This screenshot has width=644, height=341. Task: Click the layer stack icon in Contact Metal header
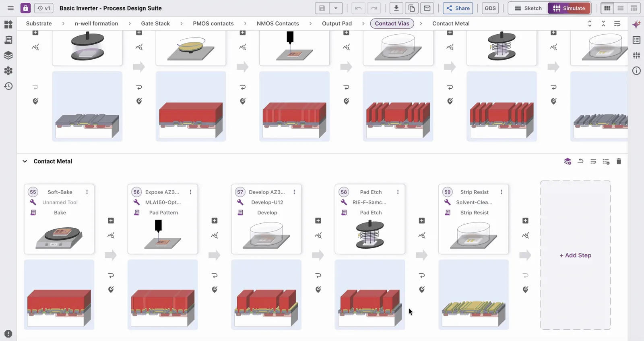pos(568,161)
